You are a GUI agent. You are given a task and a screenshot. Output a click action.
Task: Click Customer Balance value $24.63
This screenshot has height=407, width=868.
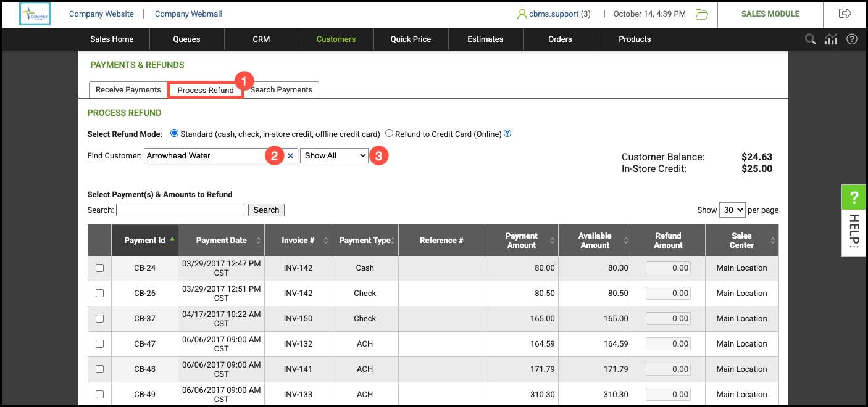757,157
